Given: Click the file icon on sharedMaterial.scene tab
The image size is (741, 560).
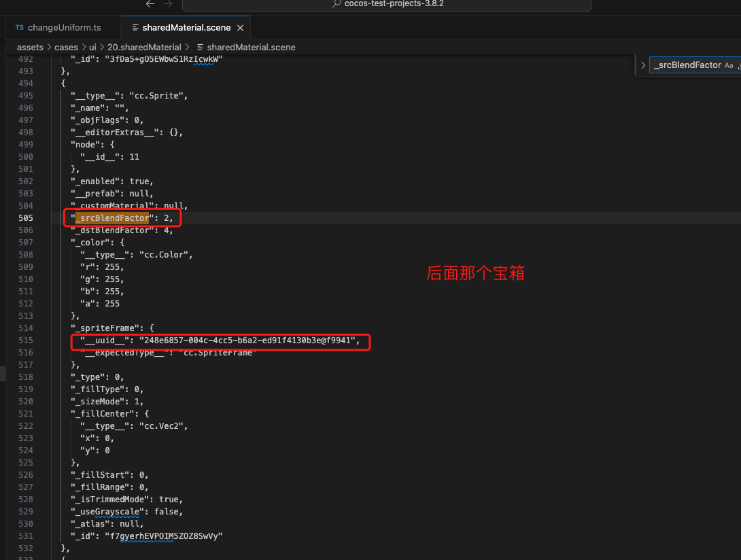Looking at the screenshot, I should click(x=135, y=27).
